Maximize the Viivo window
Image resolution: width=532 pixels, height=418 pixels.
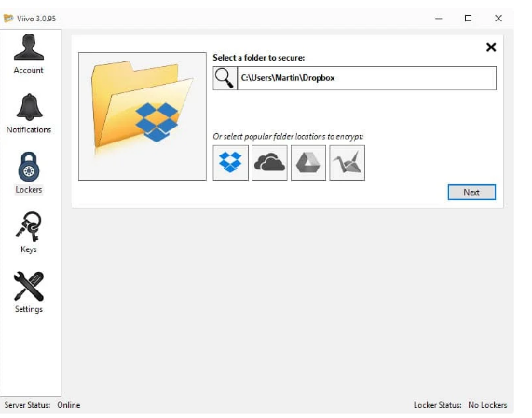click(469, 19)
